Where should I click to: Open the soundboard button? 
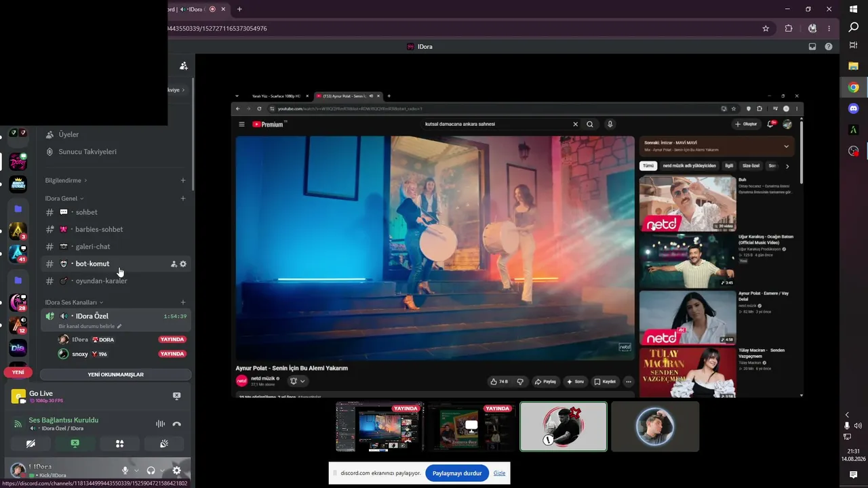pyautogui.click(x=163, y=444)
